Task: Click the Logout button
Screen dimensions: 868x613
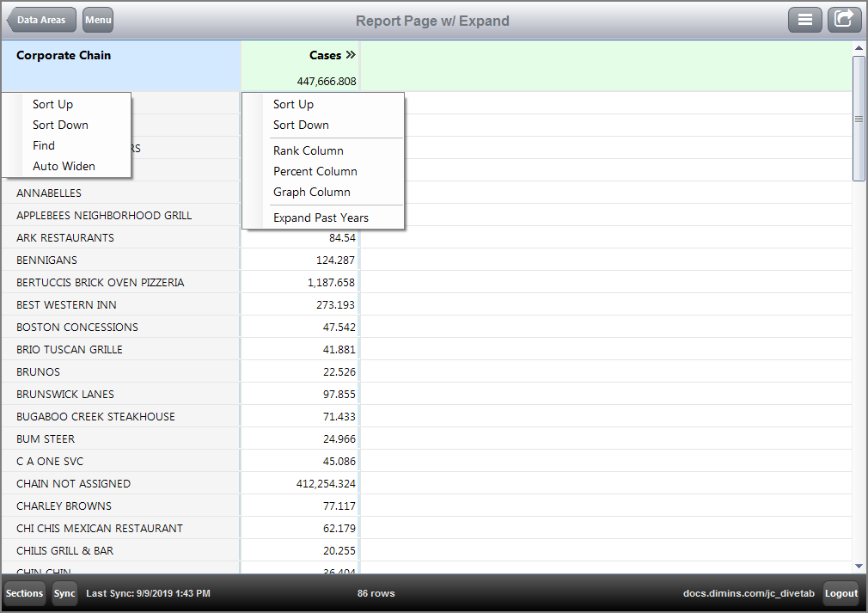Action: point(840,593)
